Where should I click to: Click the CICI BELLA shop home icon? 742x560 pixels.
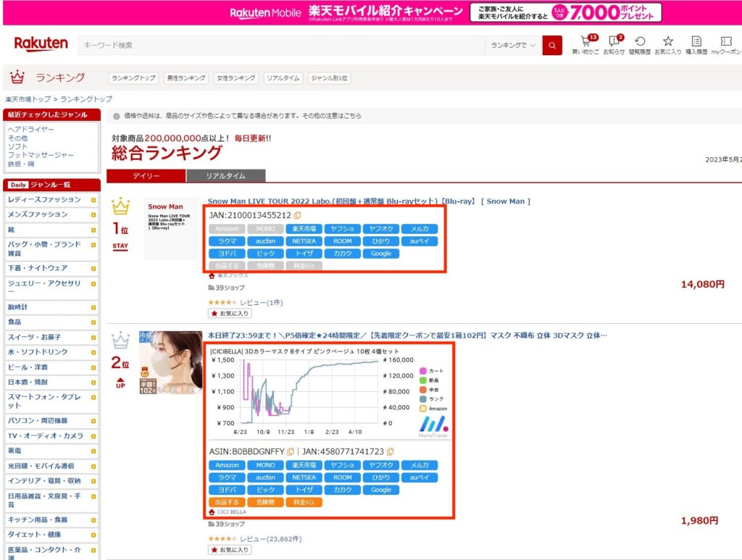[212, 512]
